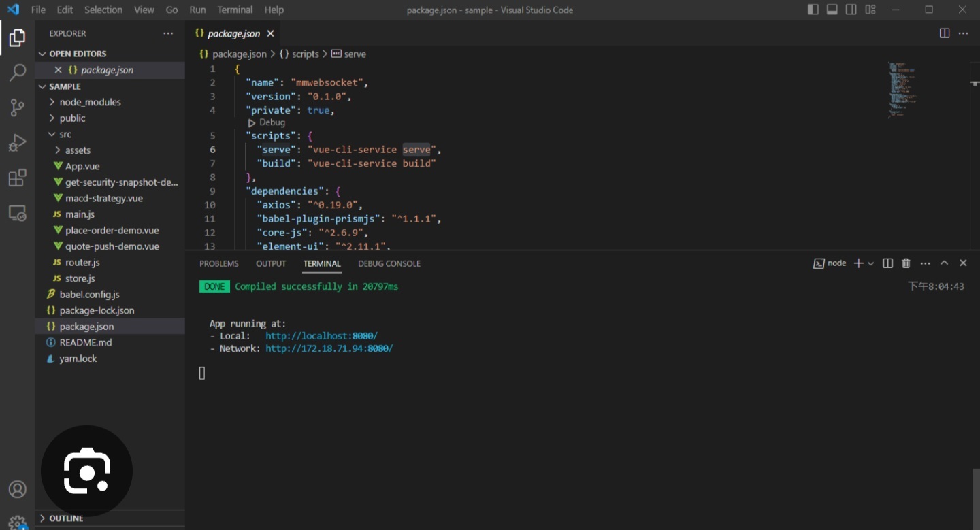Open README.md file

(110, 342)
